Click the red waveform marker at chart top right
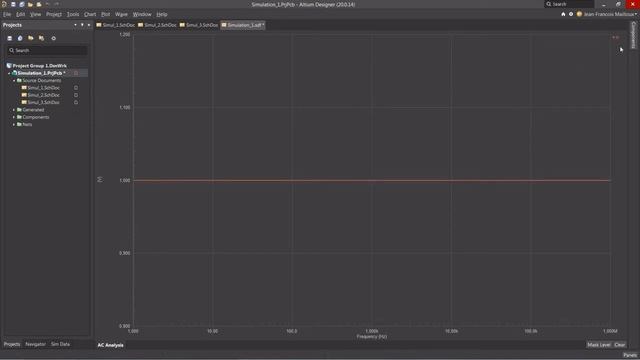The width and height of the screenshot is (640, 360). (616, 37)
